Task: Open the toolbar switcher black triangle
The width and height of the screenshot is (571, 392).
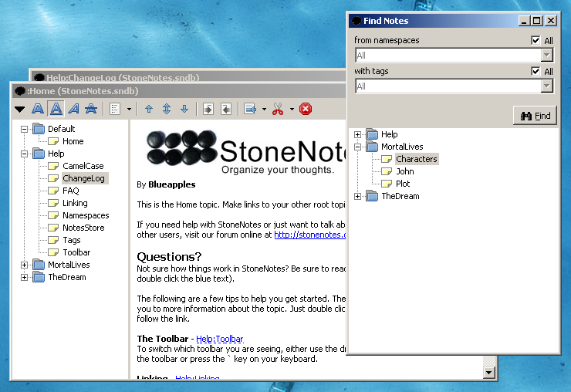Action: tap(19, 109)
